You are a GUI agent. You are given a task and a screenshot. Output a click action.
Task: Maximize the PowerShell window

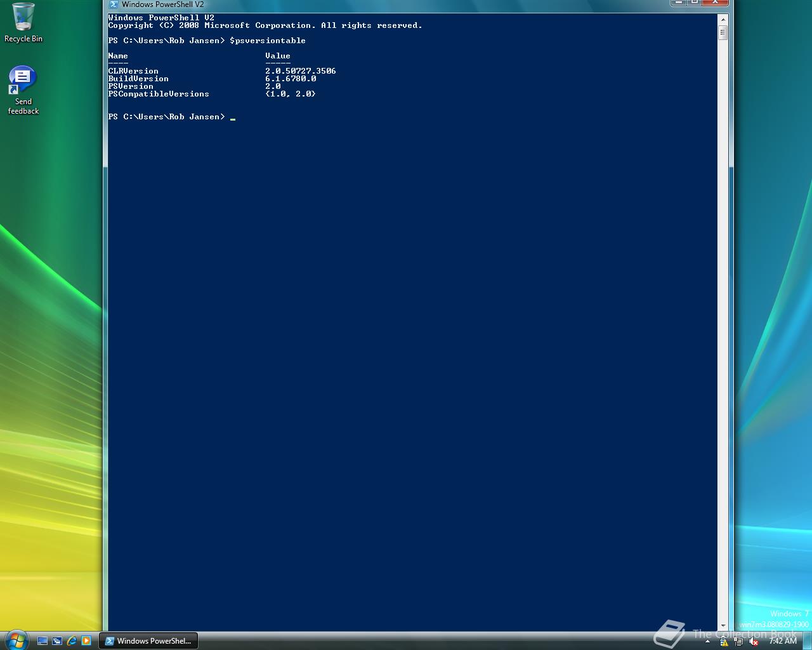695,3
